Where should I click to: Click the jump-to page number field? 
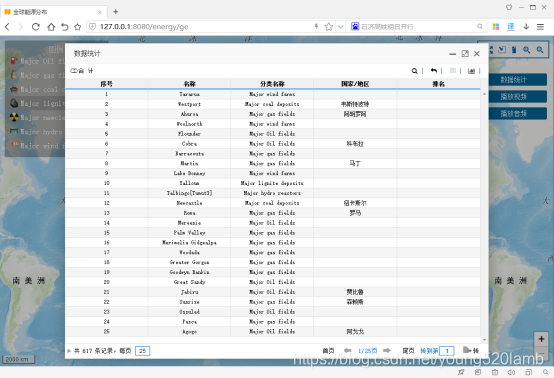pos(447,351)
